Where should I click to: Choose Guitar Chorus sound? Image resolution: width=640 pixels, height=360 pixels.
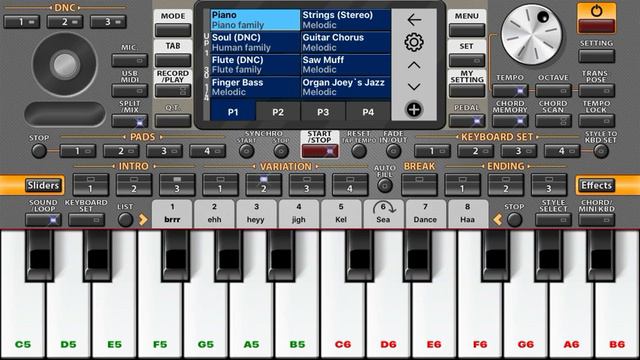tap(345, 42)
